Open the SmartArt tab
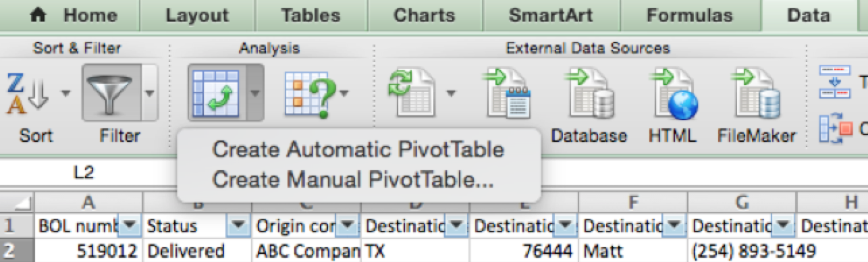The width and height of the screenshot is (868, 262). pos(551,15)
